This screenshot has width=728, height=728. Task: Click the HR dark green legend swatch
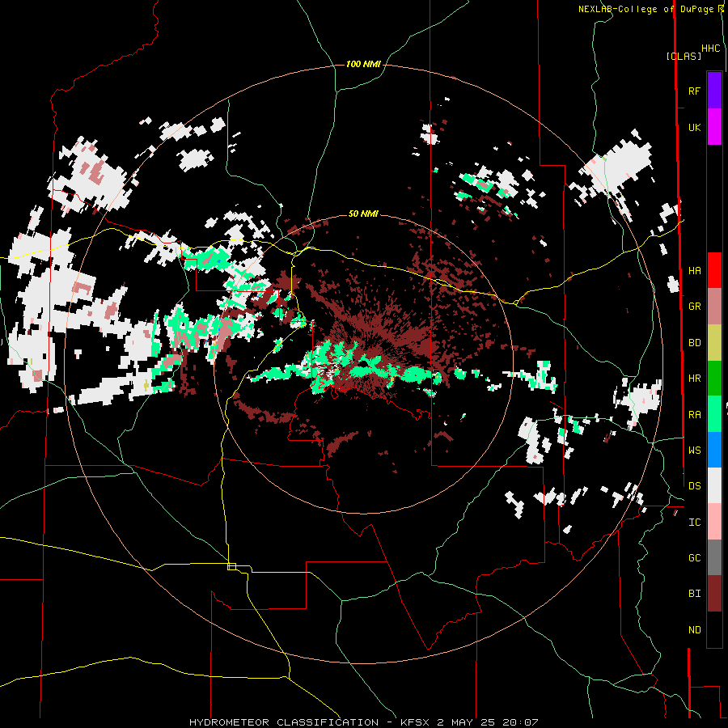coord(714,379)
